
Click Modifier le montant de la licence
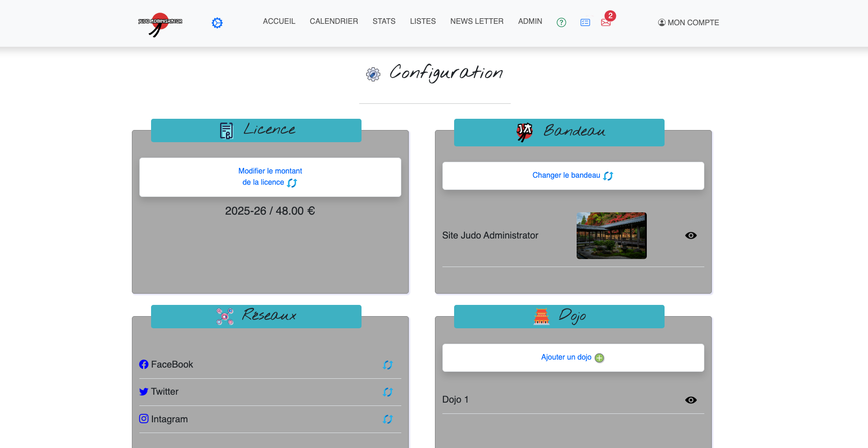coord(270,177)
